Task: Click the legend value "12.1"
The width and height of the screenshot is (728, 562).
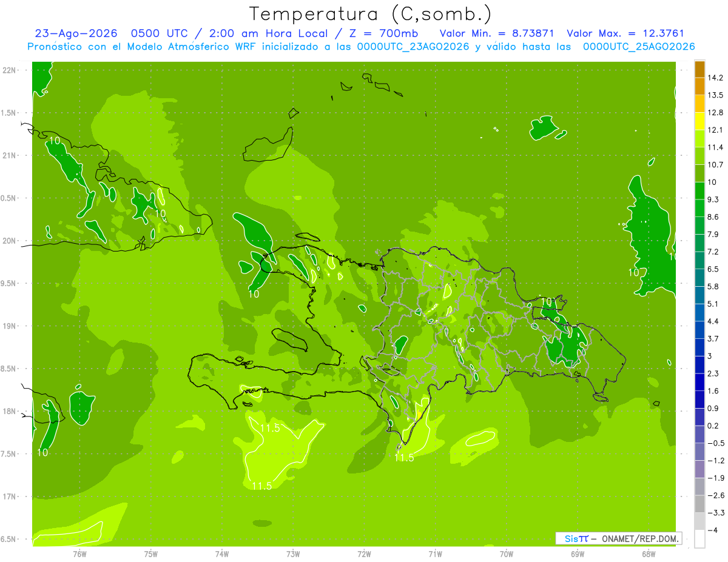Action: tap(716, 130)
